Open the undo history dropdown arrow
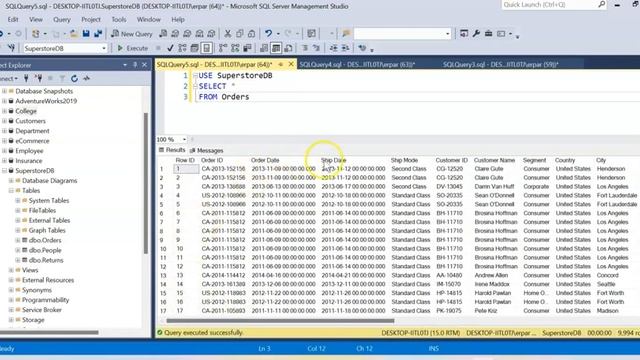The width and height of the screenshot is (640, 360). coord(278,33)
